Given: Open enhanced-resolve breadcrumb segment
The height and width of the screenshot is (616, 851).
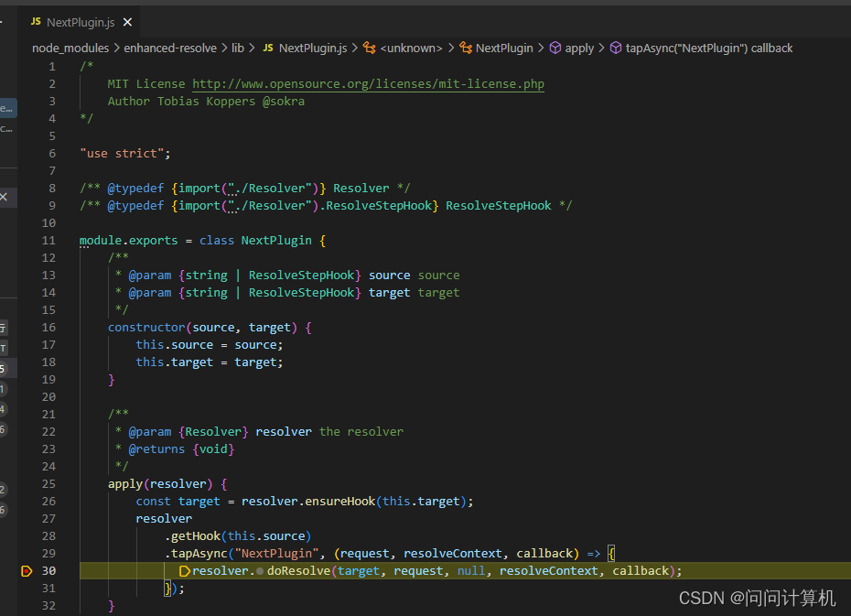Looking at the screenshot, I should pos(170,49).
